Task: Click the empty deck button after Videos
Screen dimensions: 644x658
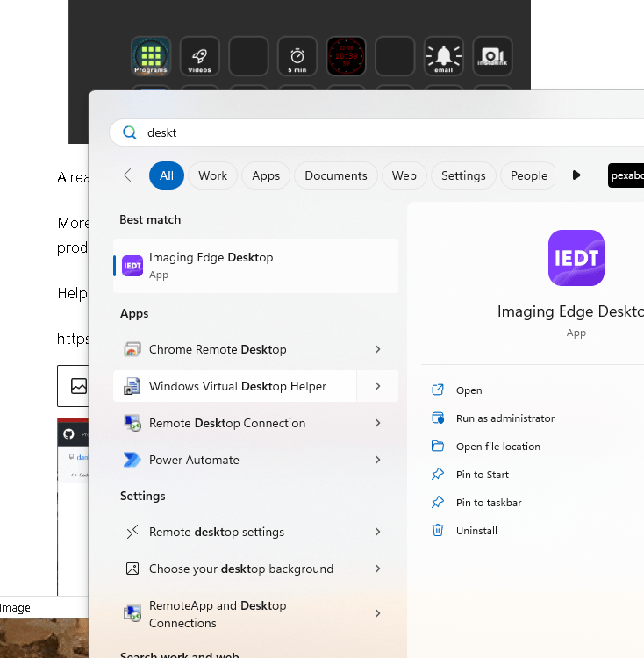Action: [248, 56]
